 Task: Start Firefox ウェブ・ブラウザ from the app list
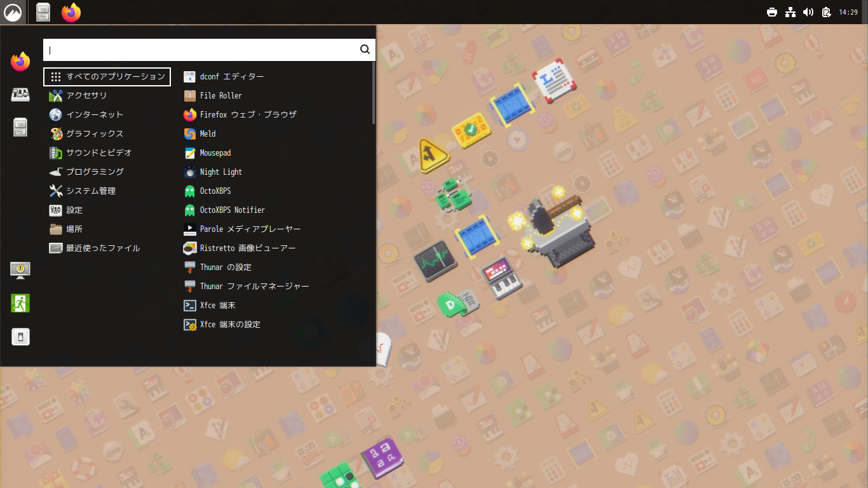coord(275,114)
